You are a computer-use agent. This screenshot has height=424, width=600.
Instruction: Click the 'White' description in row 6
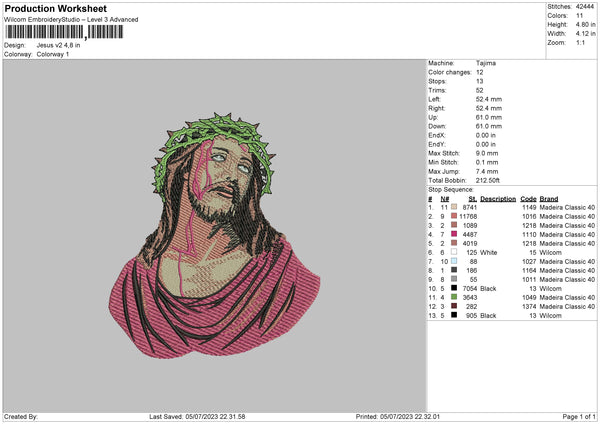click(489, 252)
